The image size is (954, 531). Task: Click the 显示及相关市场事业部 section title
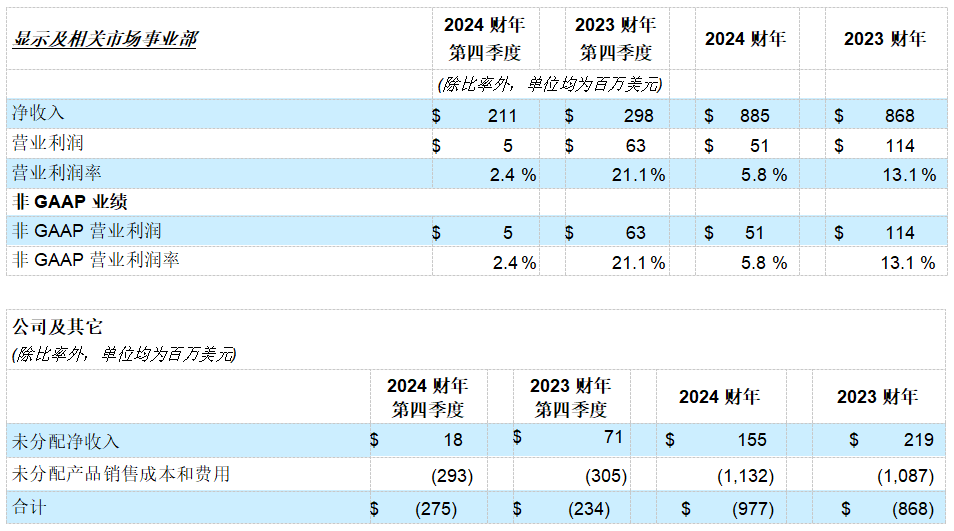[104, 39]
